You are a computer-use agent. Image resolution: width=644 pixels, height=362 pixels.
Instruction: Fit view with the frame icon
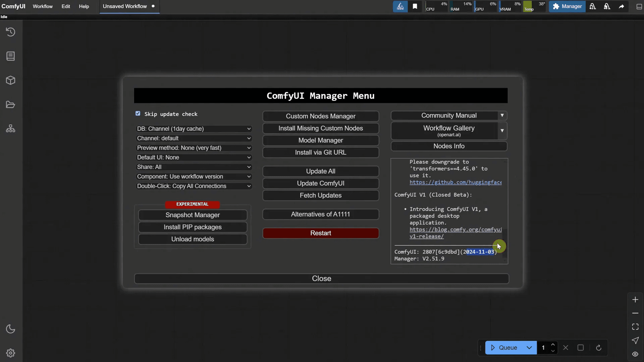pos(635,327)
